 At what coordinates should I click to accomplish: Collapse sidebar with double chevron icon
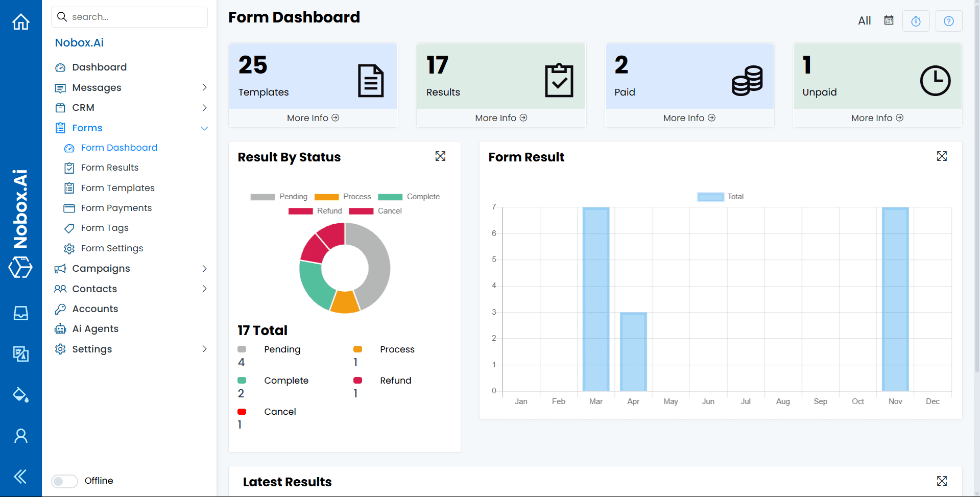point(21,477)
